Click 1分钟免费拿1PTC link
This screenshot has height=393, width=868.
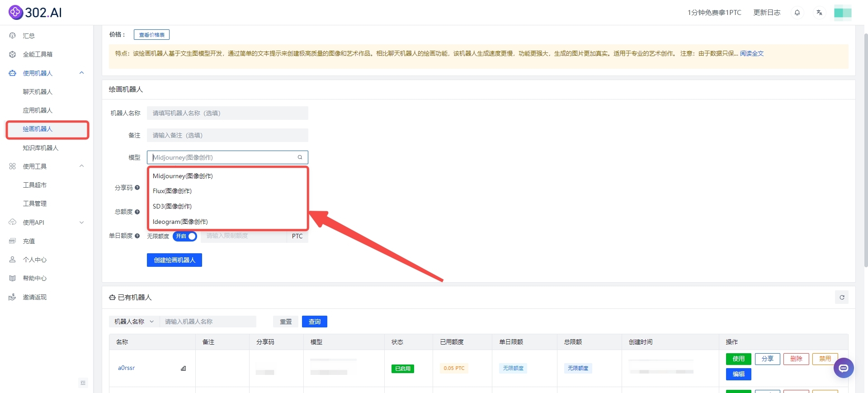coord(714,13)
